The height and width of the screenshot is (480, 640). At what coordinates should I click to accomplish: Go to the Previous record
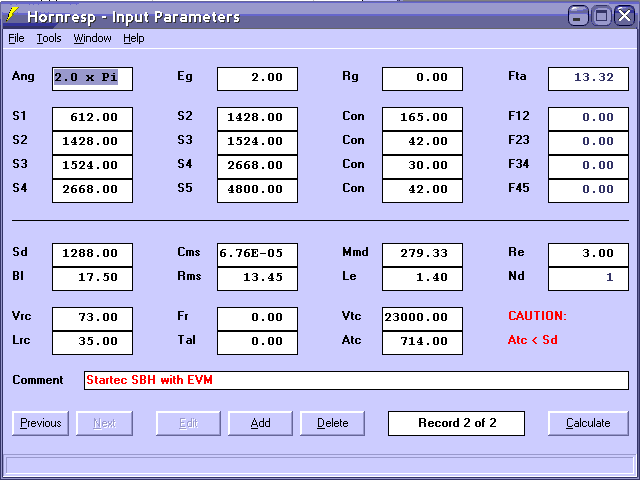click(x=40, y=423)
